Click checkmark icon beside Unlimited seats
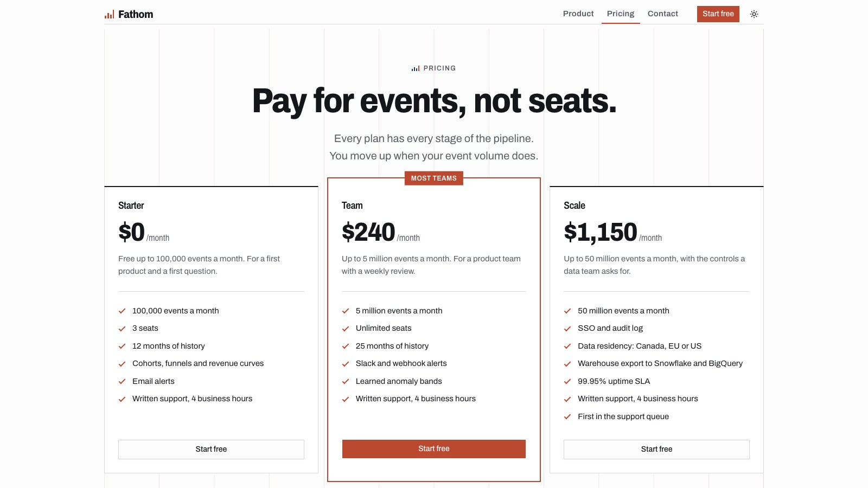The image size is (868, 488). (346, 329)
